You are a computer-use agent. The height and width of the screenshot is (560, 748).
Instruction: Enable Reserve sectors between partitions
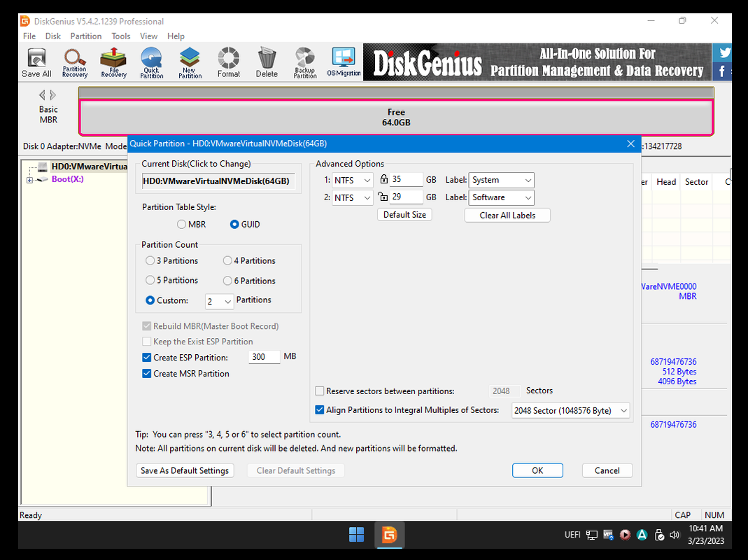coord(320,391)
